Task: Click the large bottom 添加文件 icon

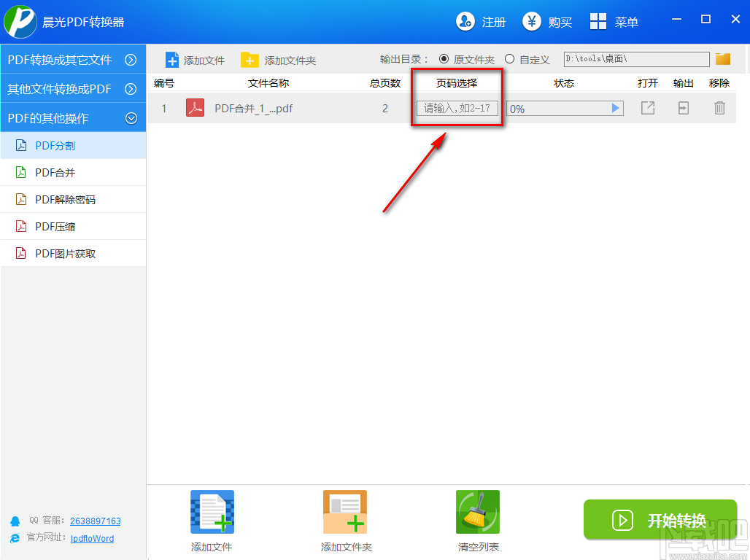Action: 212,512
